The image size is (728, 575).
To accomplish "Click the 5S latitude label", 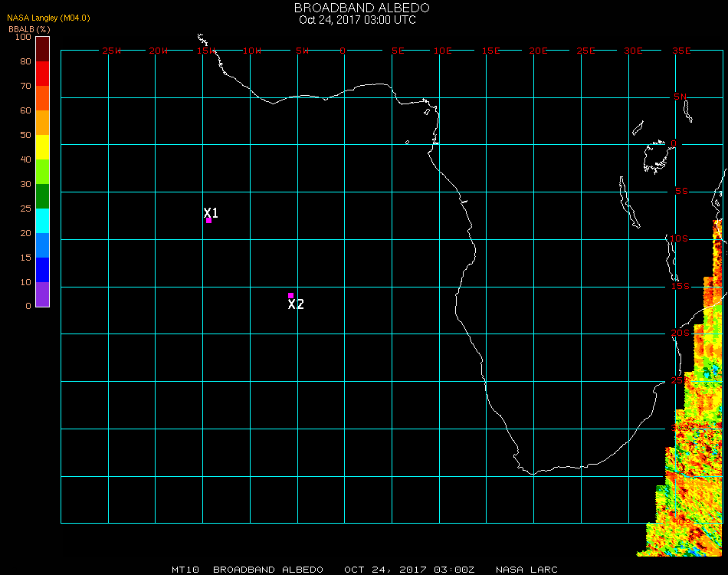I will pos(681,192).
